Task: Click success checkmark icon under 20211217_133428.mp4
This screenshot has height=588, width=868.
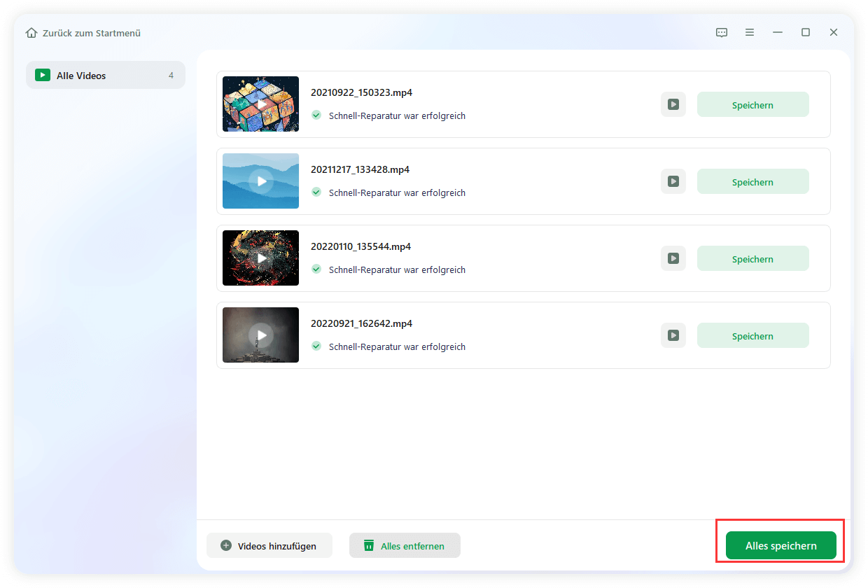Action: coord(316,192)
